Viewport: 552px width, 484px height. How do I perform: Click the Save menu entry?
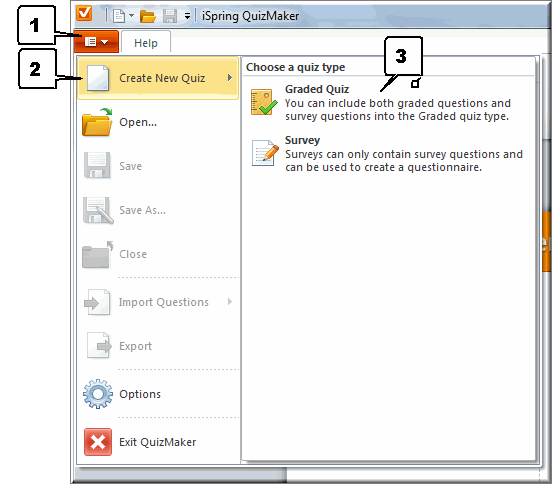pos(158,166)
